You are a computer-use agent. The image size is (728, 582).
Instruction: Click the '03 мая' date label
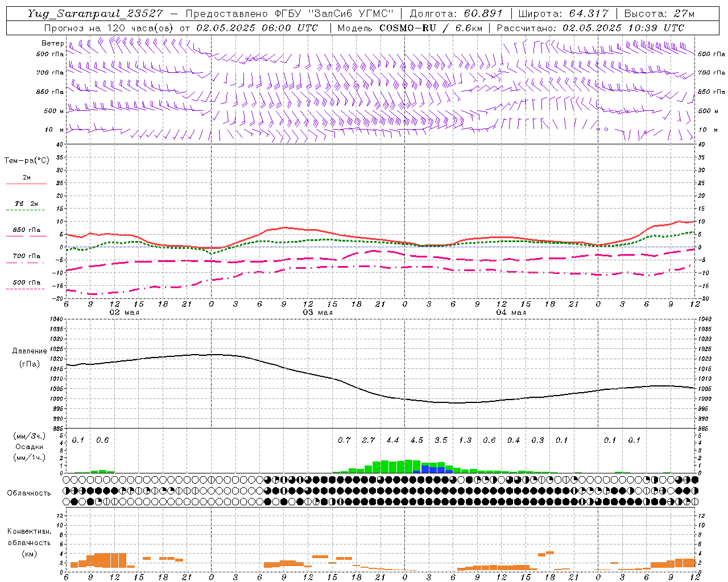317,313
